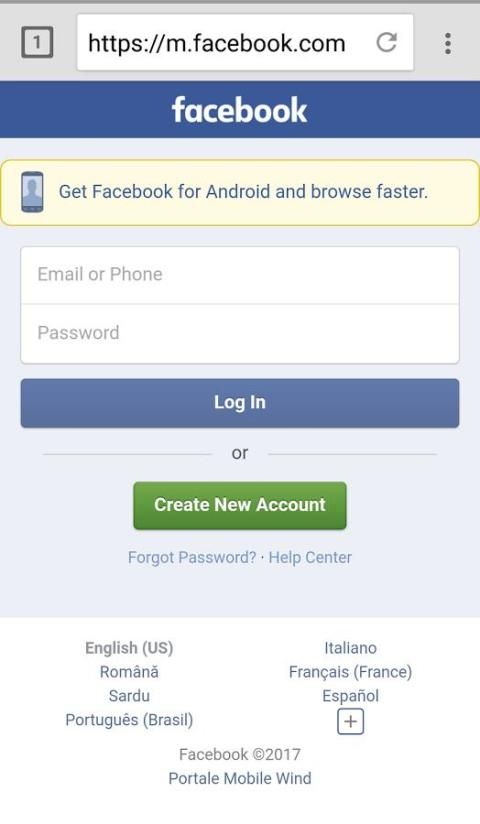
Task: Open the Help Center link
Action: tap(310, 557)
